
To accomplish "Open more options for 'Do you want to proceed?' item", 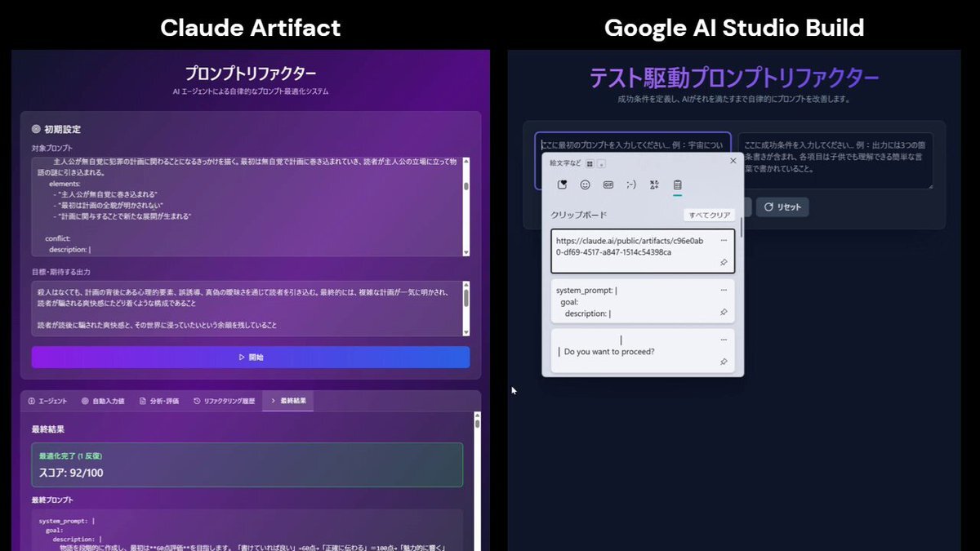I will point(724,340).
